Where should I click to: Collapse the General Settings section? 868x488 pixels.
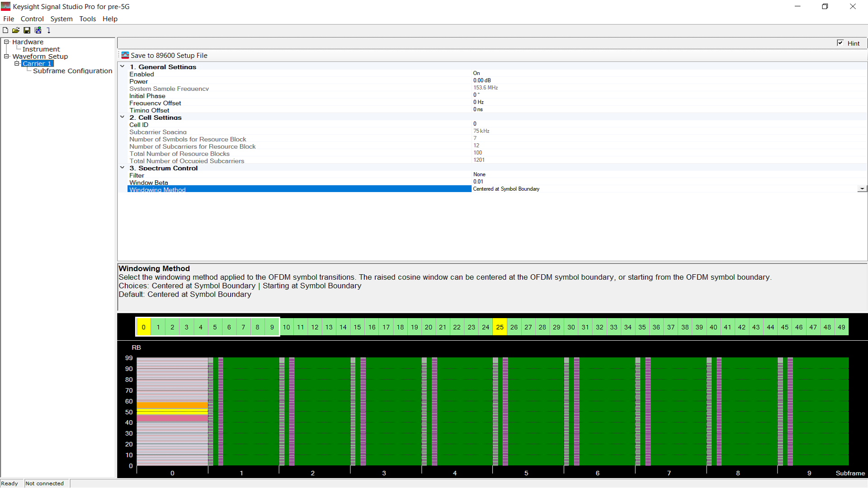pyautogui.click(x=123, y=66)
